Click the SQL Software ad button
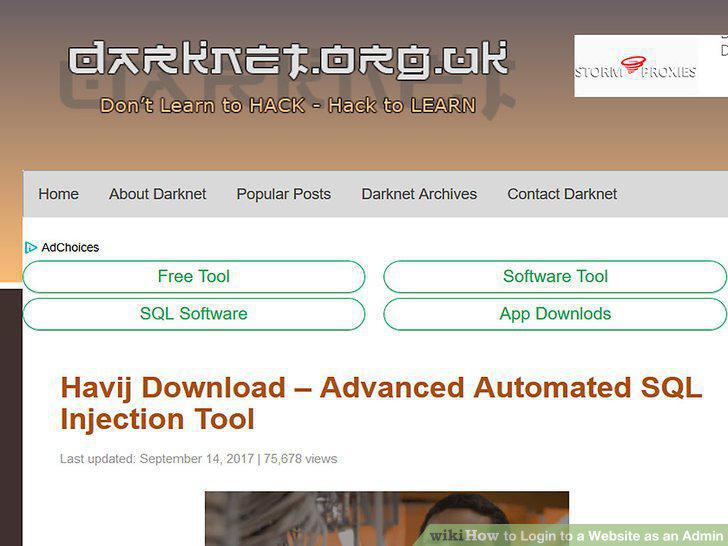The width and height of the screenshot is (728, 546). tap(194, 314)
